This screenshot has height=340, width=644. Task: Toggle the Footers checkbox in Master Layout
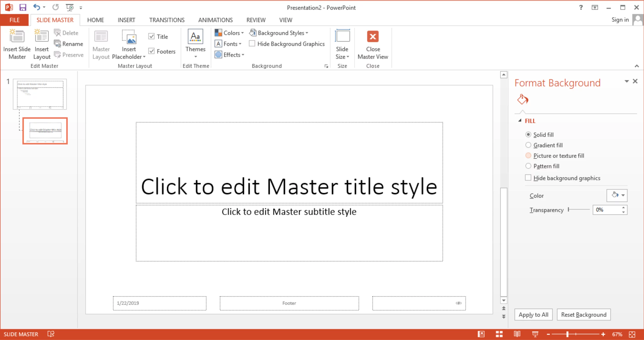click(x=152, y=51)
